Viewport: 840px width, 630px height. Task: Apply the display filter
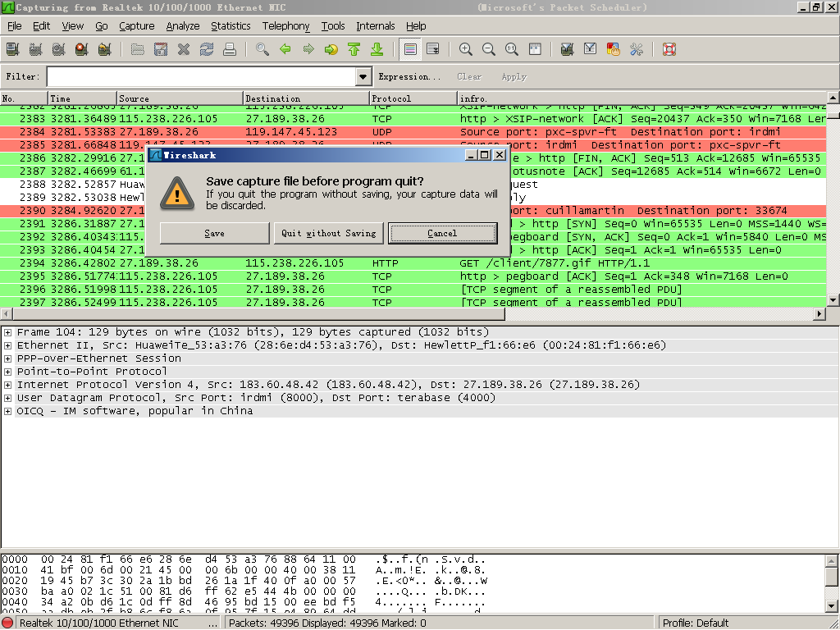coord(514,76)
